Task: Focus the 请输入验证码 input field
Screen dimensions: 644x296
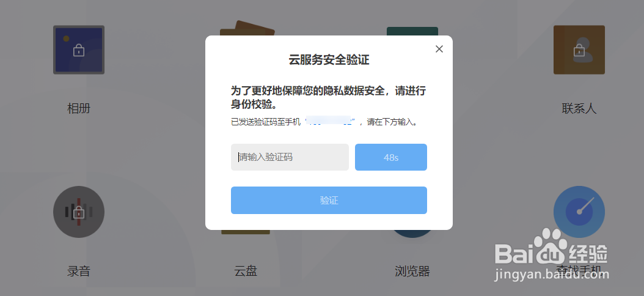Action: click(290, 157)
